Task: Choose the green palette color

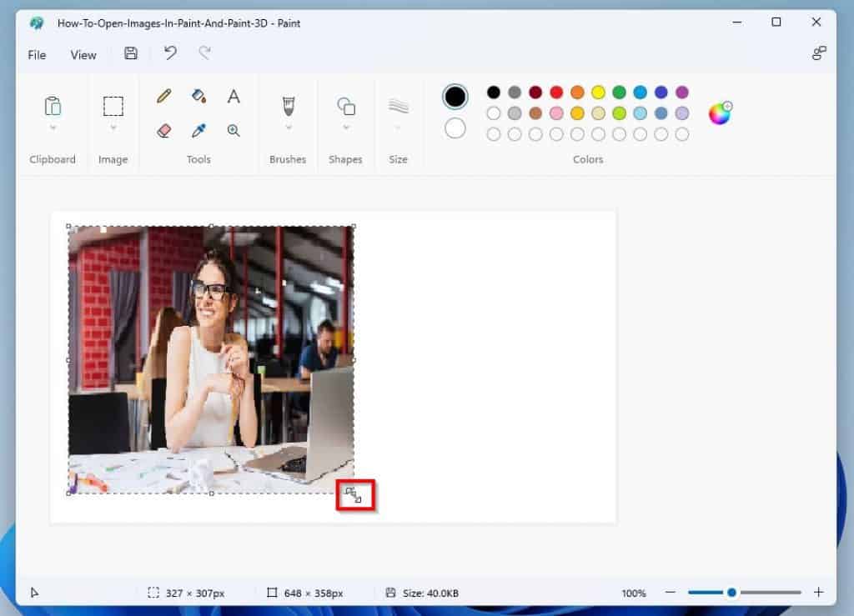Action: [620, 92]
